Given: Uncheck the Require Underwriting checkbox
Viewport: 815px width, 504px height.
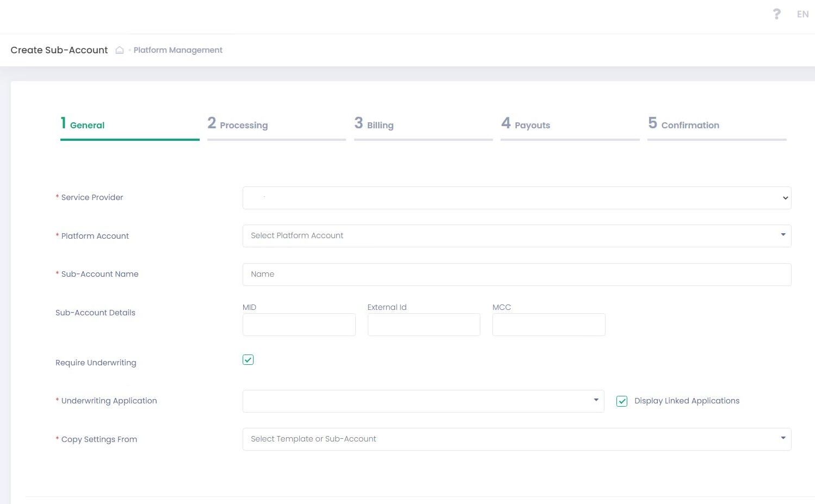Looking at the screenshot, I should 248,360.
